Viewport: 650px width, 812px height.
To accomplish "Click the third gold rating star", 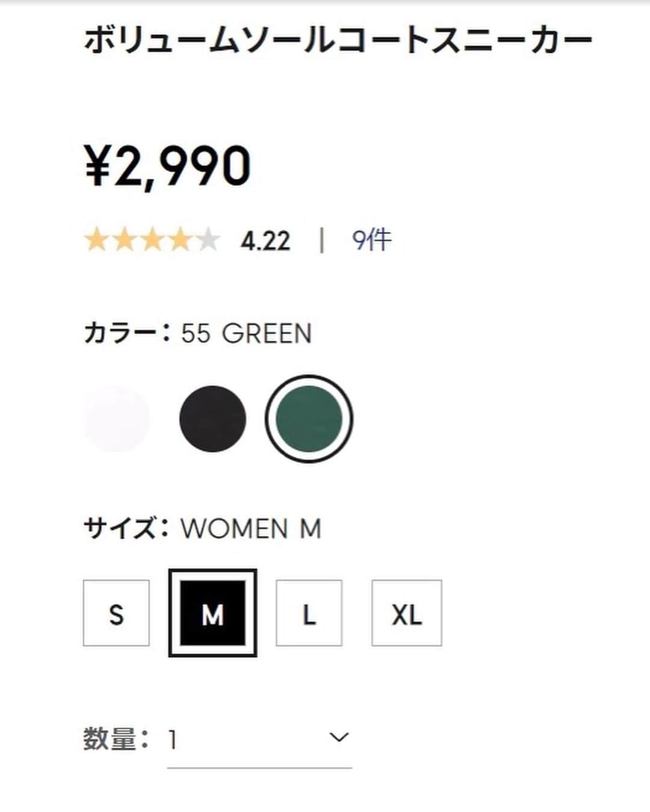I will tap(152, 240).
